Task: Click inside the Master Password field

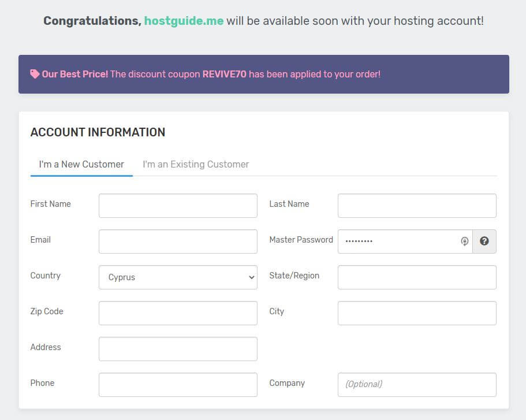Action: tap(398, 241)
